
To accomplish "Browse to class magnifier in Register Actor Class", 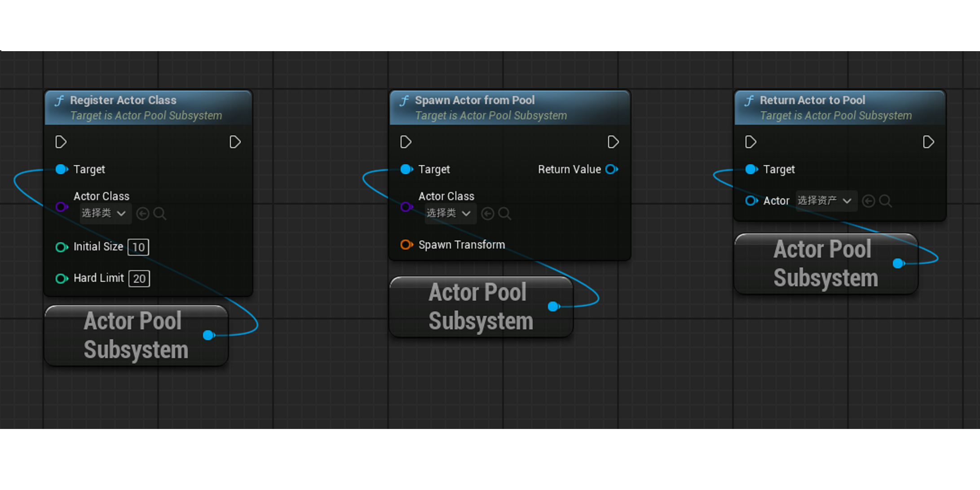I will (159, 214).
